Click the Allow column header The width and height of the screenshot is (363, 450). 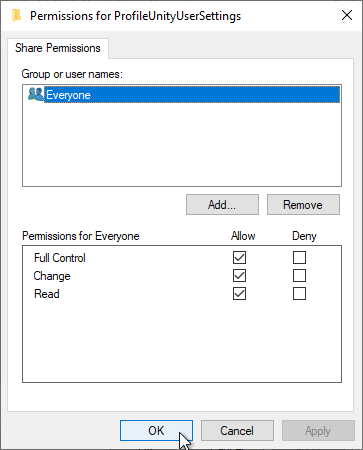click(243, 236)
